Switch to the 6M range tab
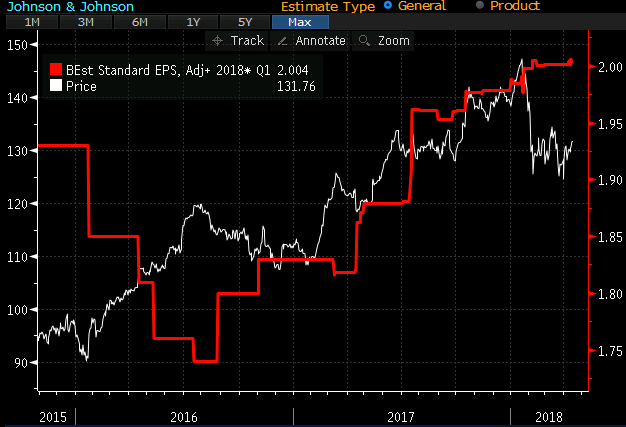 [x=140, y=22]
